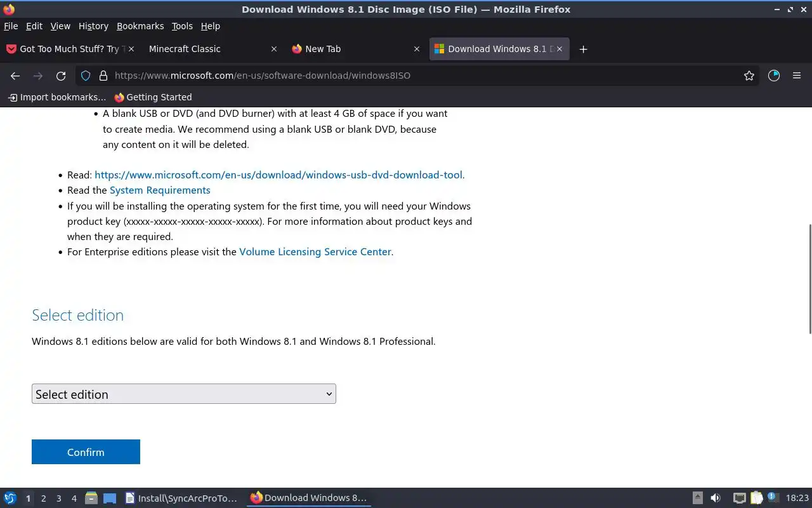Open the clipboard tray icon
This screenshot has height=508, width=812.
[x=756, y=498]
